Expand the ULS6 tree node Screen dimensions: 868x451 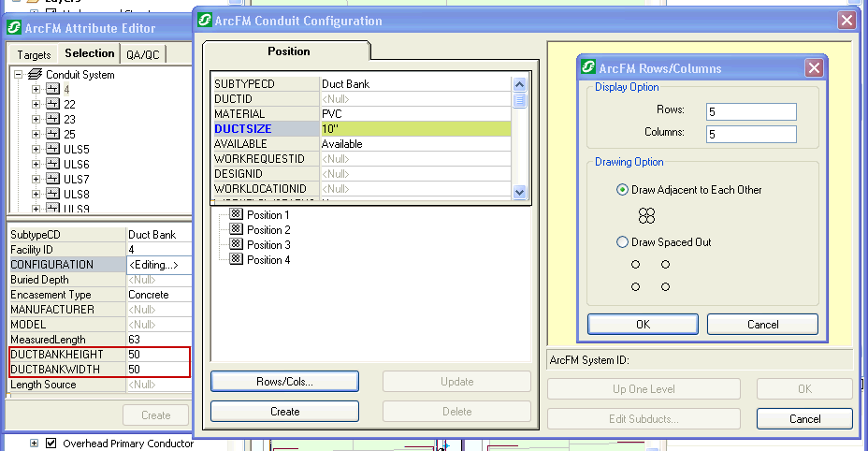coord(36,165)
